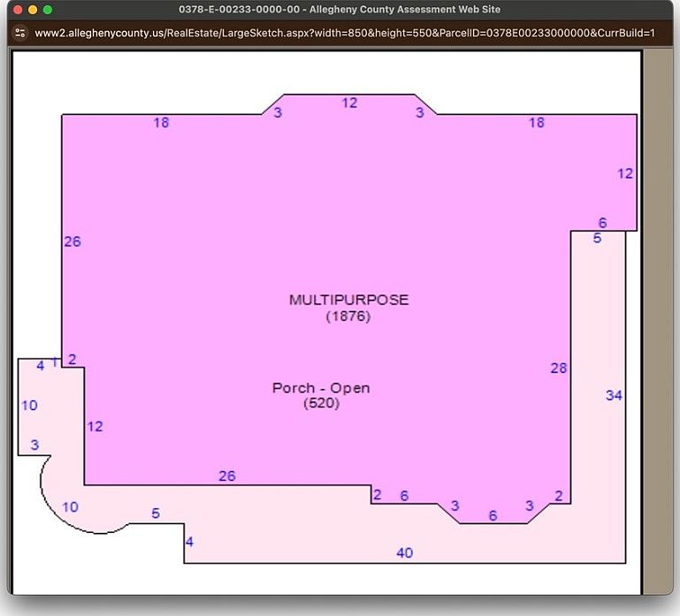The height and width of the screenshot is (616, 680).
Task: Click the 12 label on the top bay
Action: point(349,103)
